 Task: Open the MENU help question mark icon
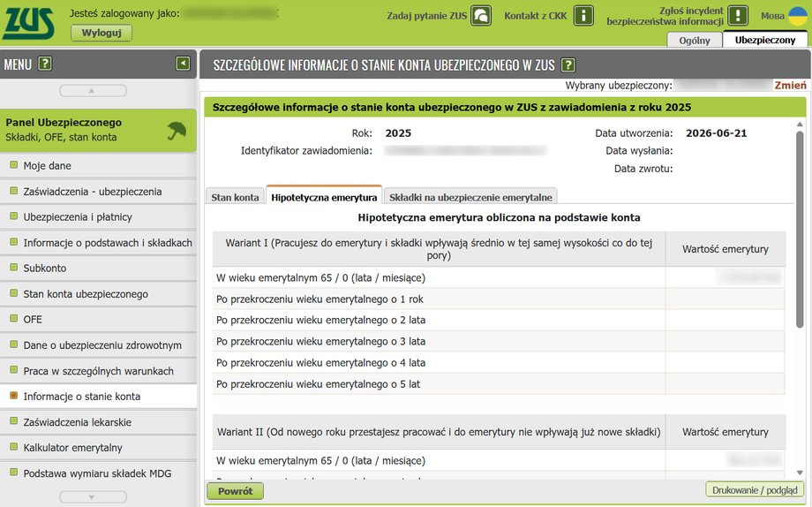click(45, 64)
